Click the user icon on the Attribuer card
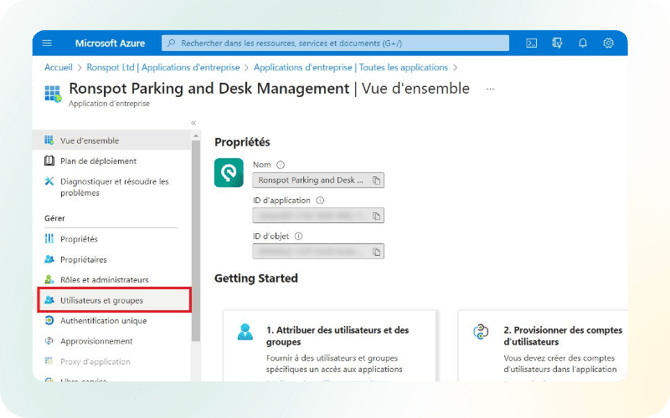The width and height of the screenshot is (670, 418). point(245,332)
